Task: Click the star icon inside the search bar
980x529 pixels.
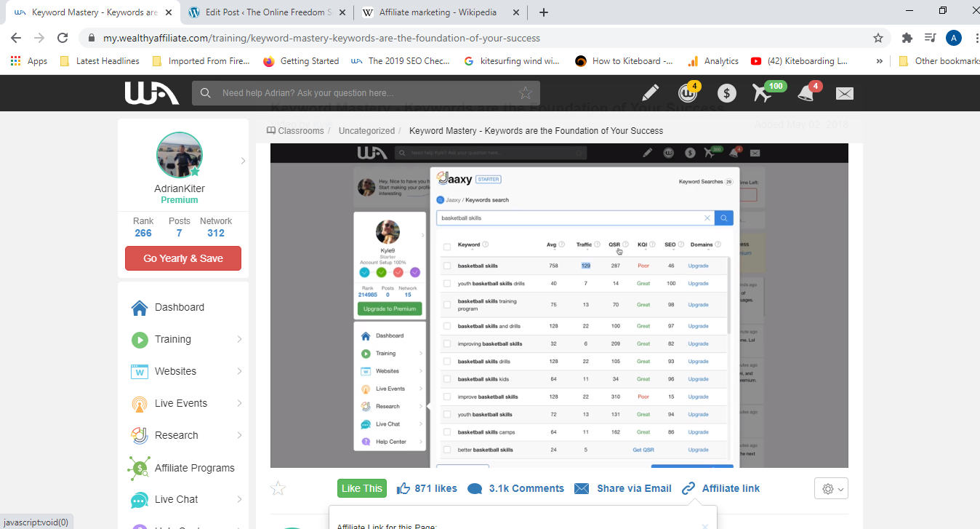Action: [x=525, y=93]
